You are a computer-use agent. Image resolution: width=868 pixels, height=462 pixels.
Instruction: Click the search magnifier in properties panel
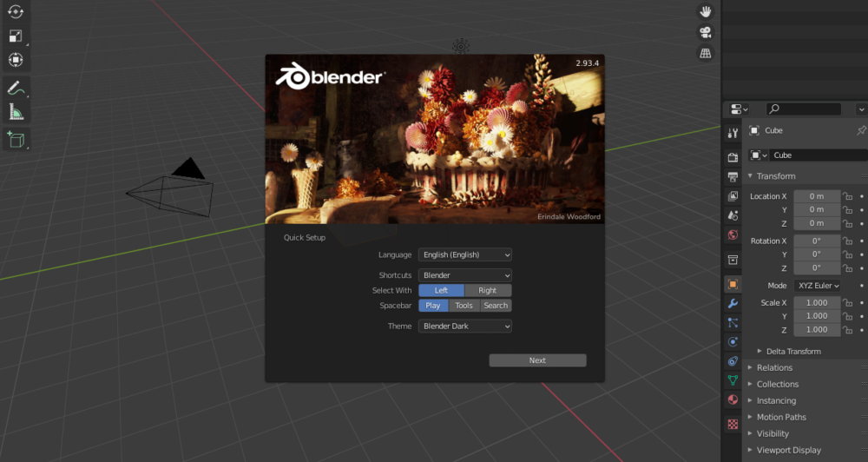click(x=774, y=109)
